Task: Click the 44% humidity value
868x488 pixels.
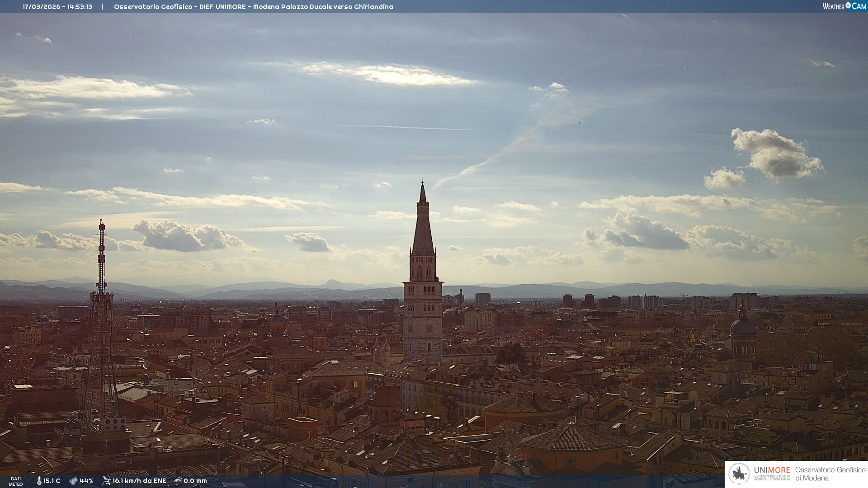Action: (86, 481)
